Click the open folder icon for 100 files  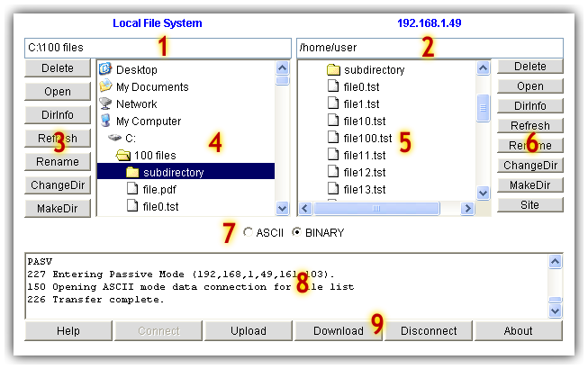[x=123, y=155]
